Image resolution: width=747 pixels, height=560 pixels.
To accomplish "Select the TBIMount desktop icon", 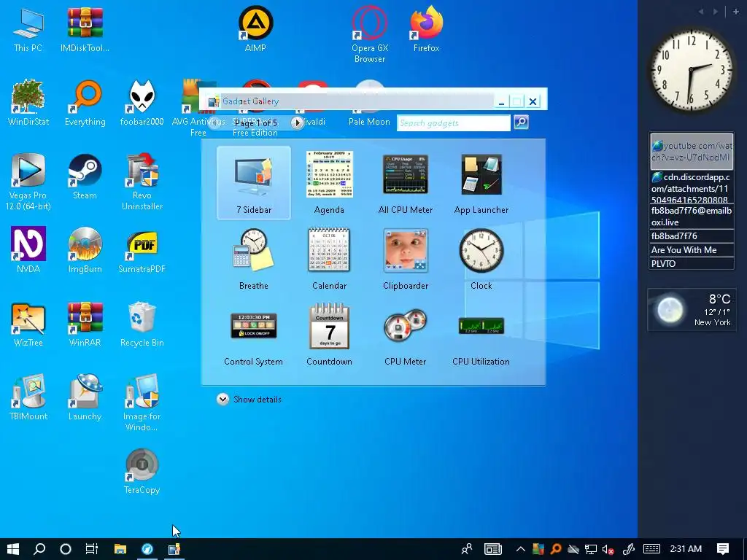I will [28, 397].
